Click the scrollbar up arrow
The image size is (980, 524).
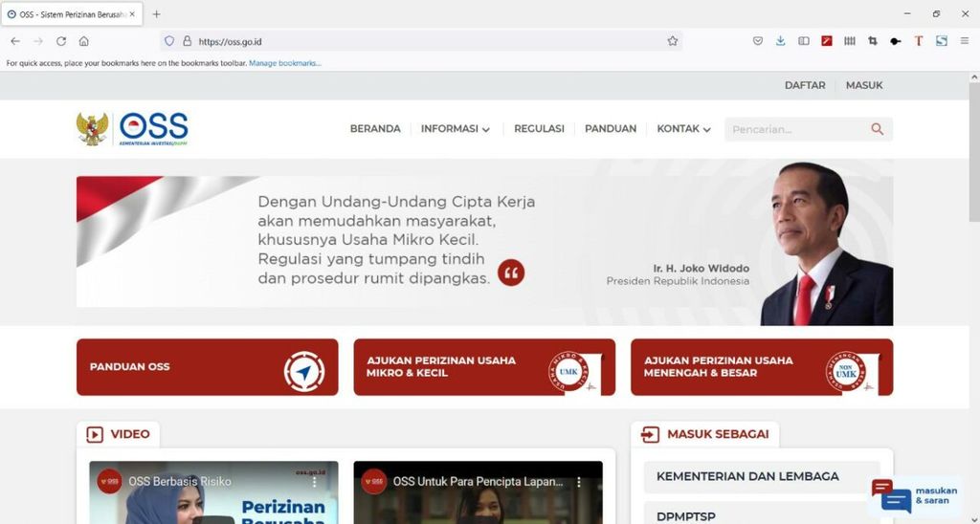pyautogui.click(x=974, y=76)
